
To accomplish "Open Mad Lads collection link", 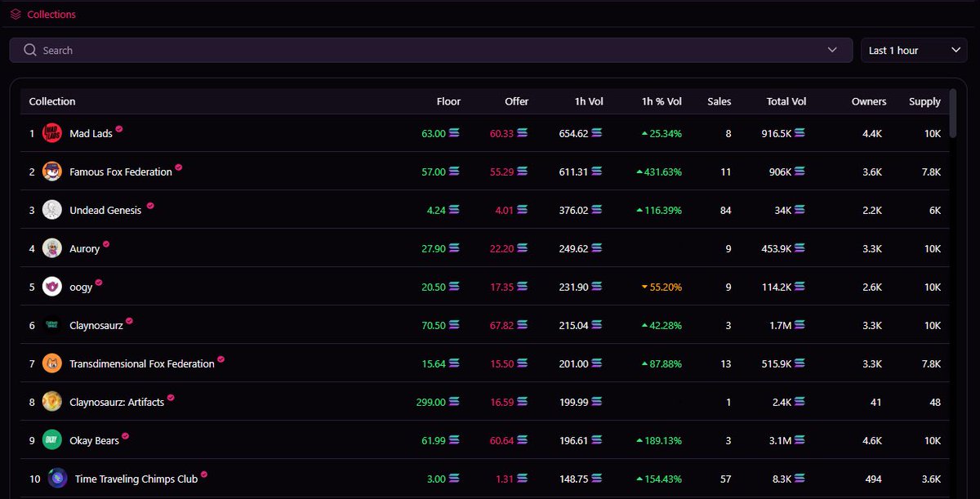I will click(x=91, y=133).
